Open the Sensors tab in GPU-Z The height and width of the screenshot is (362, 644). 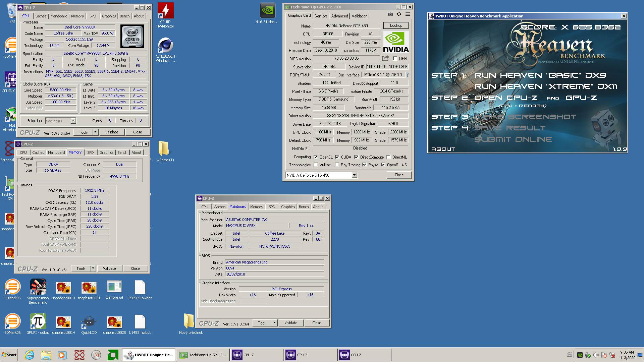(321, 16)
